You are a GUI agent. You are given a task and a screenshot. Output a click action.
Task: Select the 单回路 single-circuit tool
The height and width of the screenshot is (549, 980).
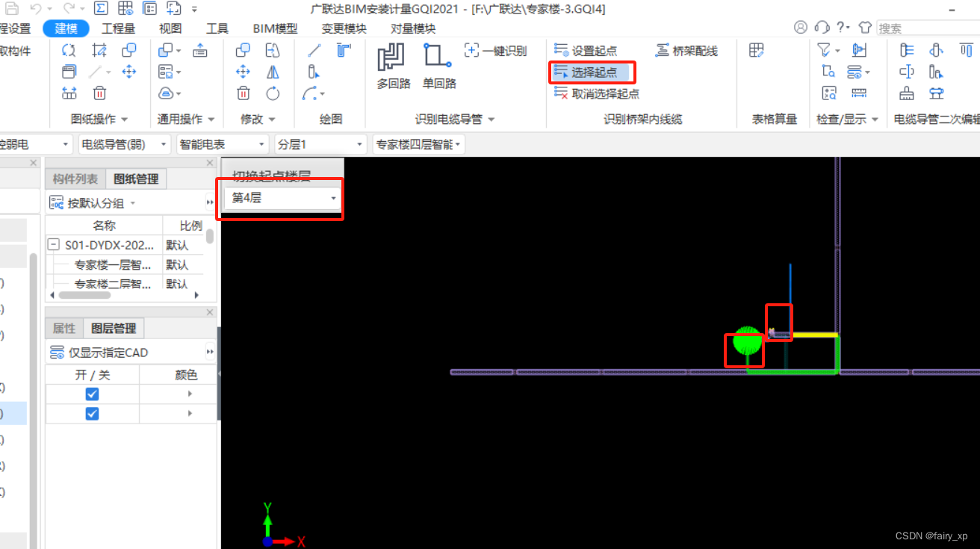[x=439, y=67]
